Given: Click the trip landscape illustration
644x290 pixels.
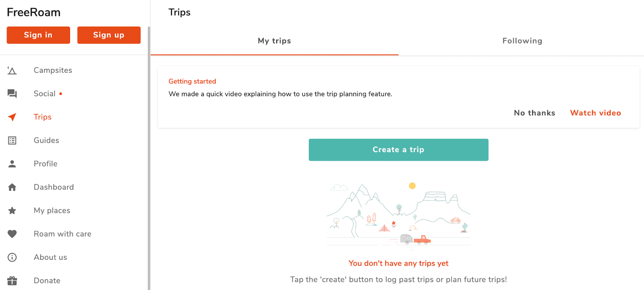Looking at the screenshot, I should pos(398,215).
